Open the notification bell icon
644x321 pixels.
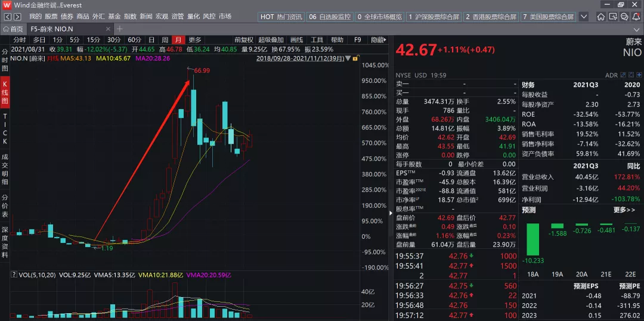point(636,17)
